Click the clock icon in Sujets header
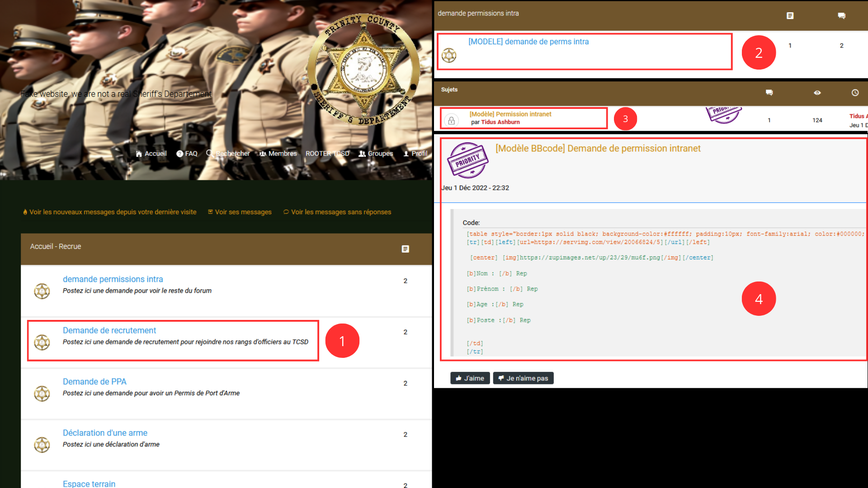The width and height of the screenshot is (868, 488). pyautogui.click(x=855, y=93)
